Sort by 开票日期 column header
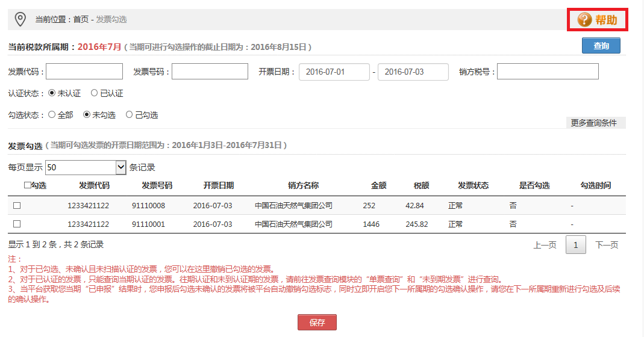 pos(219,185)
